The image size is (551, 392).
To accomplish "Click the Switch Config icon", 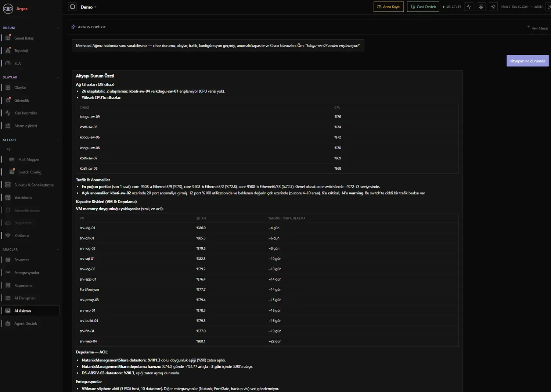I will pos(12,172).
